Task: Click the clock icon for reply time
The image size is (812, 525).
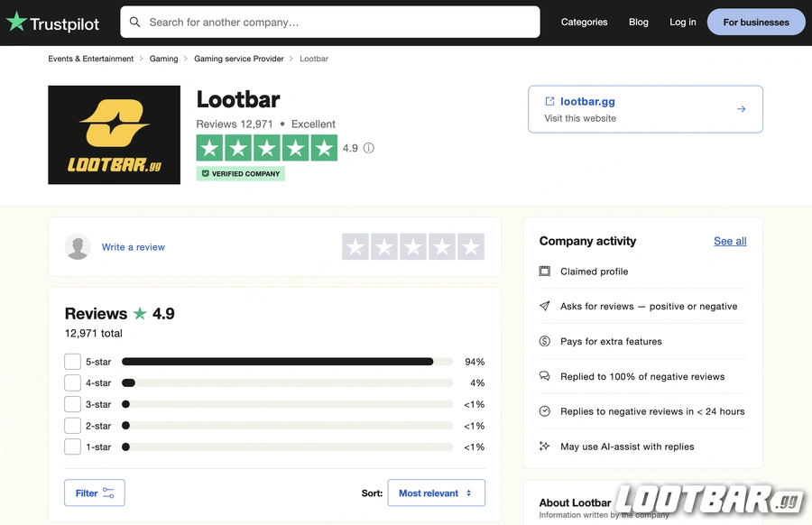Action: [x=545, y=411]
